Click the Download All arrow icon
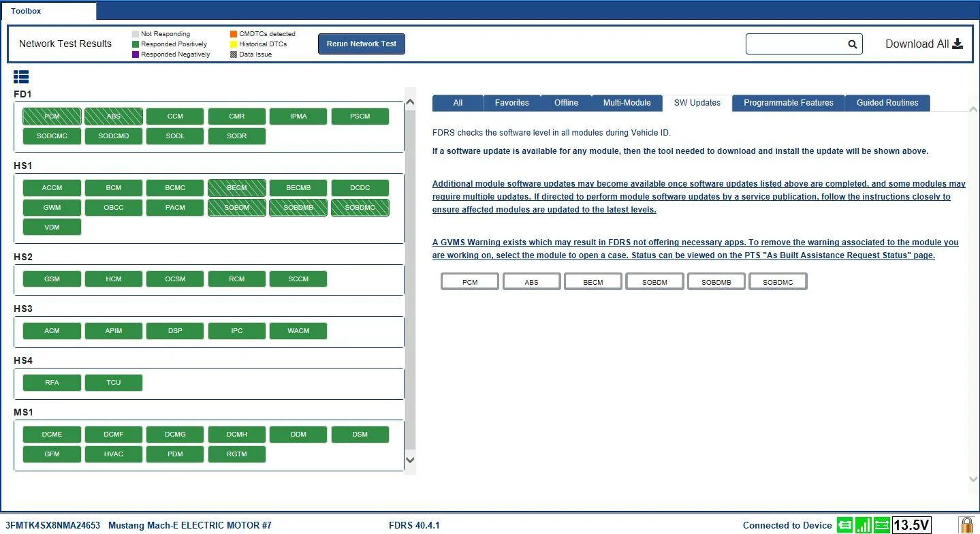980x534 pixels. (x=958, y=44)
